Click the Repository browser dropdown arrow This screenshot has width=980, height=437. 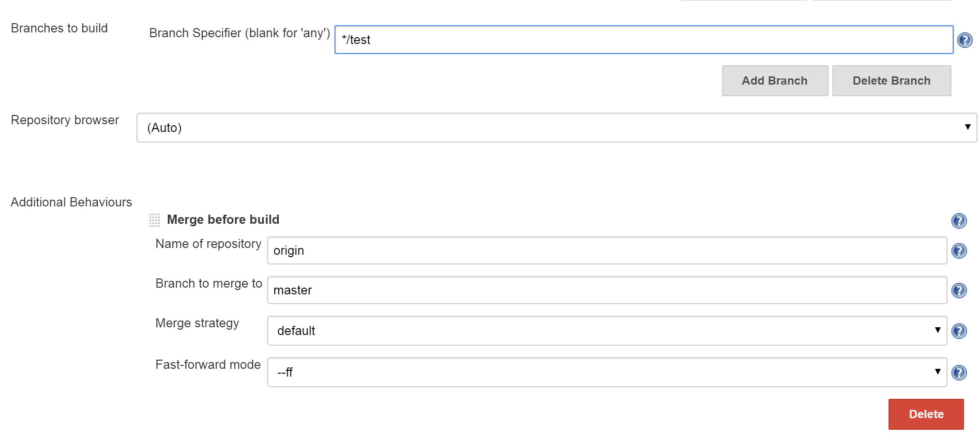point(967,127)
